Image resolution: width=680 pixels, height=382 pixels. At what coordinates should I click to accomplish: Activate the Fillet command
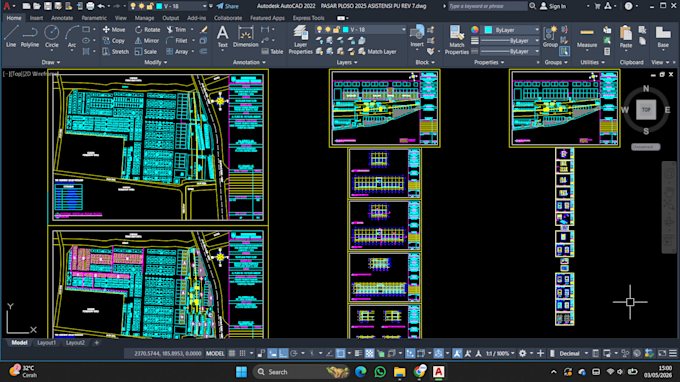[177, 40]
